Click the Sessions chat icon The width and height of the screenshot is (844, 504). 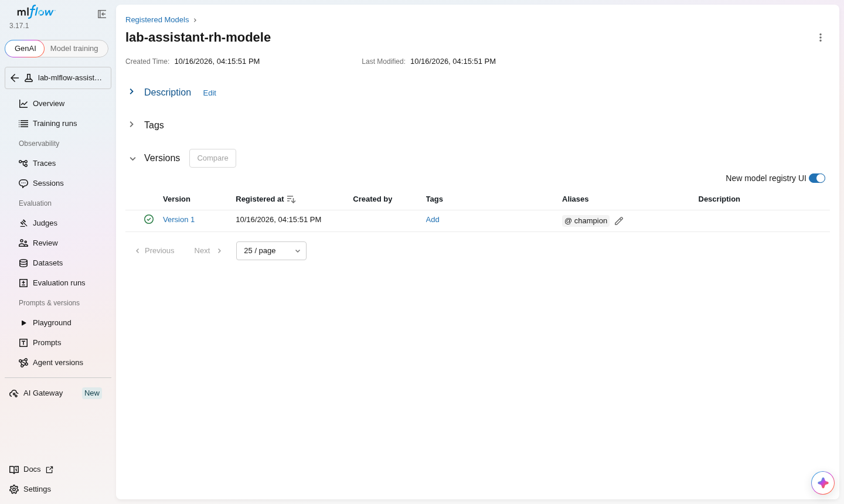coord(23,183)
